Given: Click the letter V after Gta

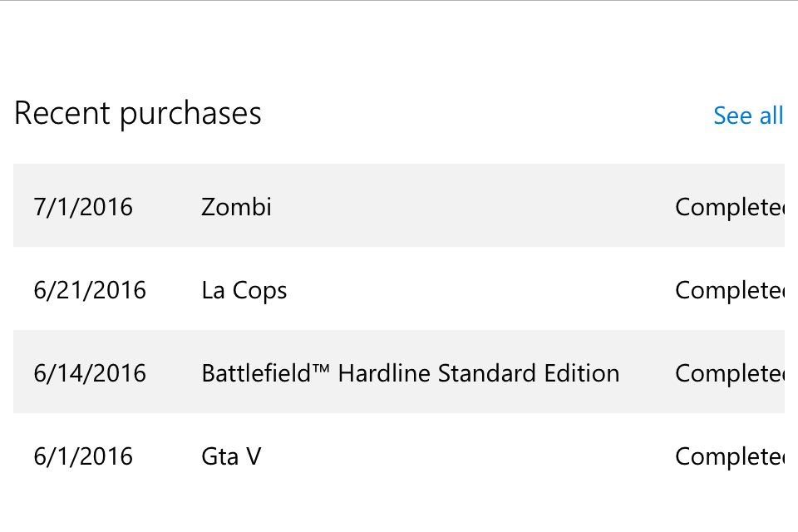Looking at the screenshot, I should pyautogui.click(x=253, y=456).
